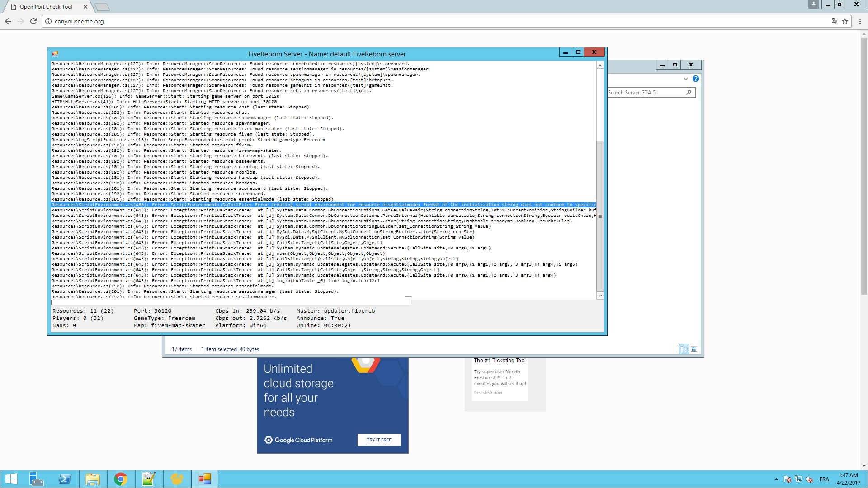Select the highlighted DoInitFile error log line
The image size is (868, 488).
tap(323, 205)
